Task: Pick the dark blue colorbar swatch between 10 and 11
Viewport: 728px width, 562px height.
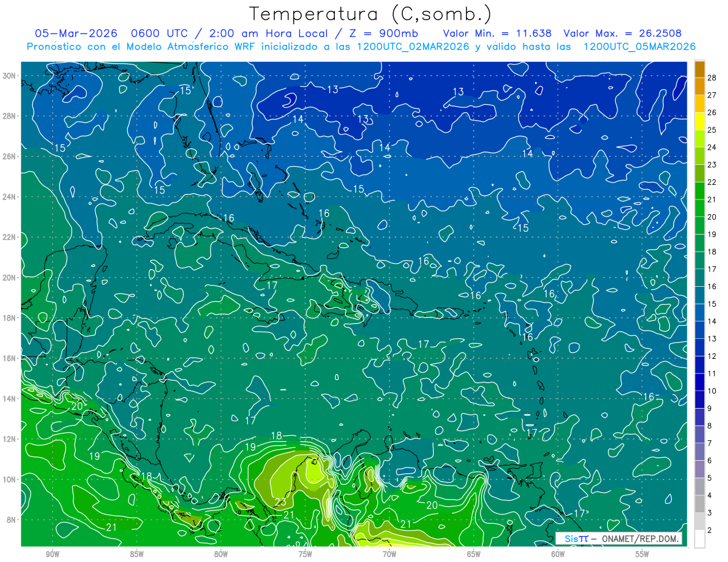Action: 699,383
